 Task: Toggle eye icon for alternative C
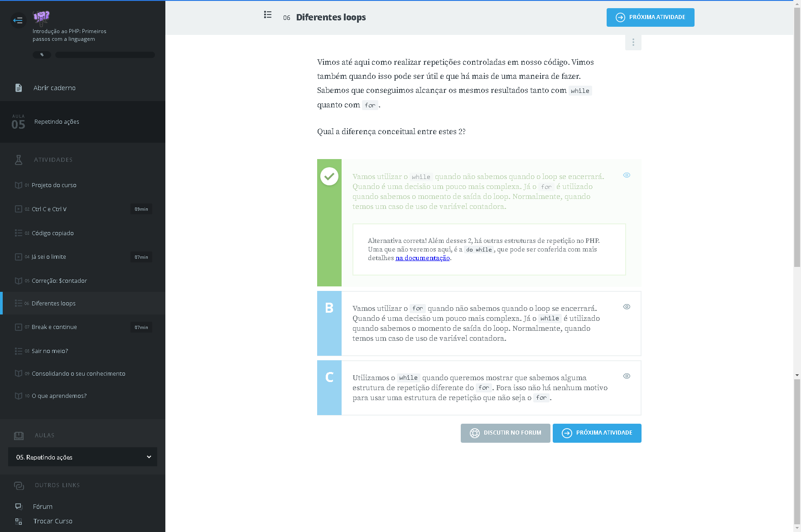click(x=627, y=376)
